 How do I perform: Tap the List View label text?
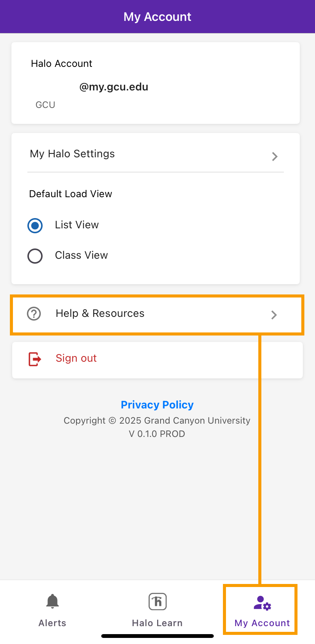click(x=77, y=225)
